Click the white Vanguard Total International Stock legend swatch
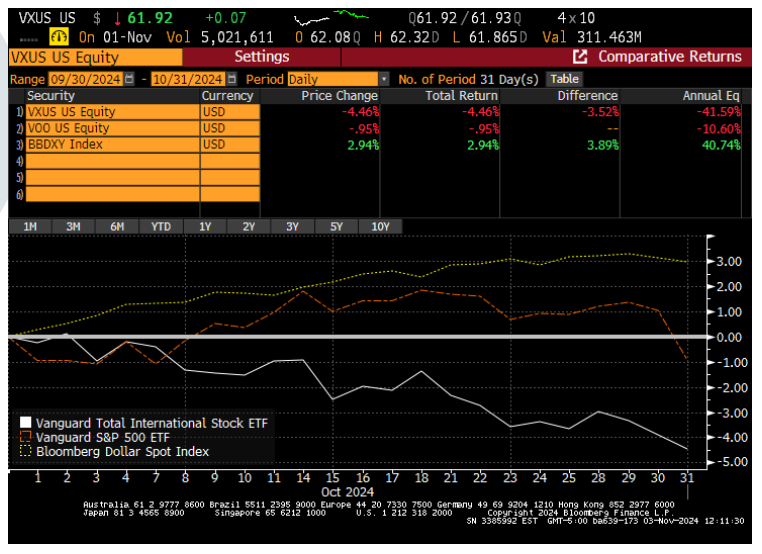 [x=25, y=422]
